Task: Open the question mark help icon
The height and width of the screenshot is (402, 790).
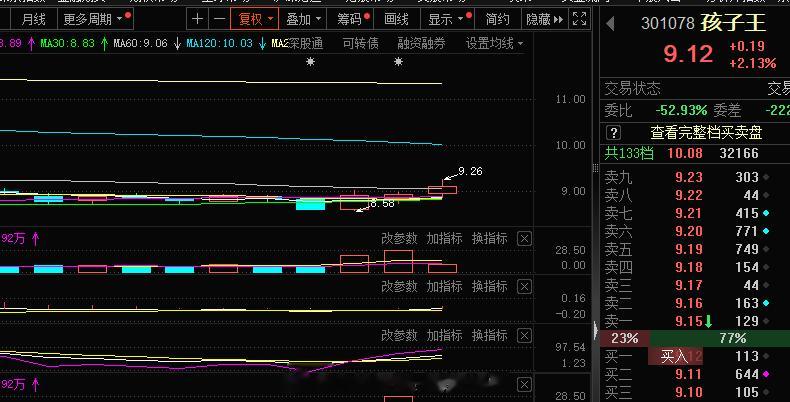Action: tap(613, 133)
